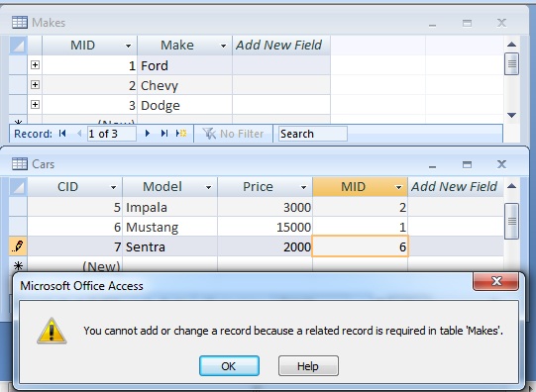Screen dimensions: 536x392
Task: Click the Makes table datasheet icon
Action: 20,23
